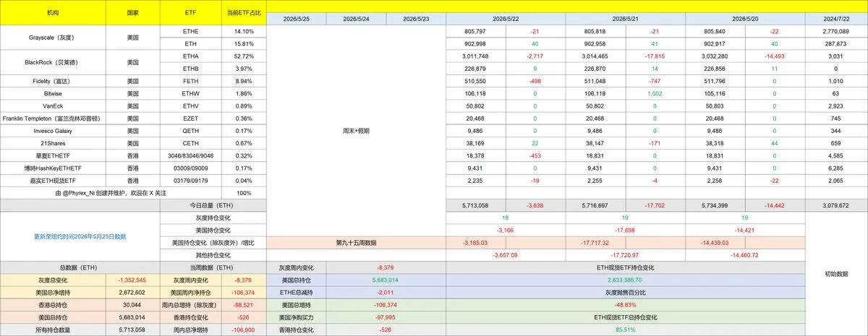868x336 pixels.
Task: Select the 2026/5/25 date header
Action: pos(295,19)
